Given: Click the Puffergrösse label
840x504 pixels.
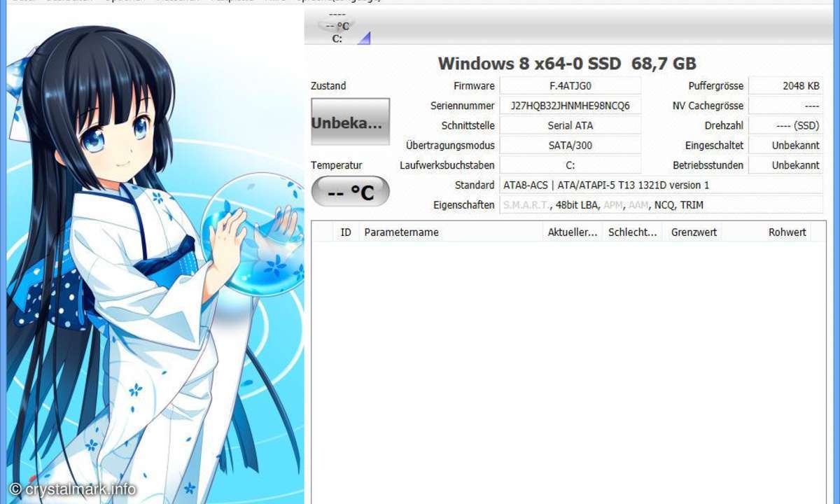Looking at the screenshot, I should coord(716,86).
